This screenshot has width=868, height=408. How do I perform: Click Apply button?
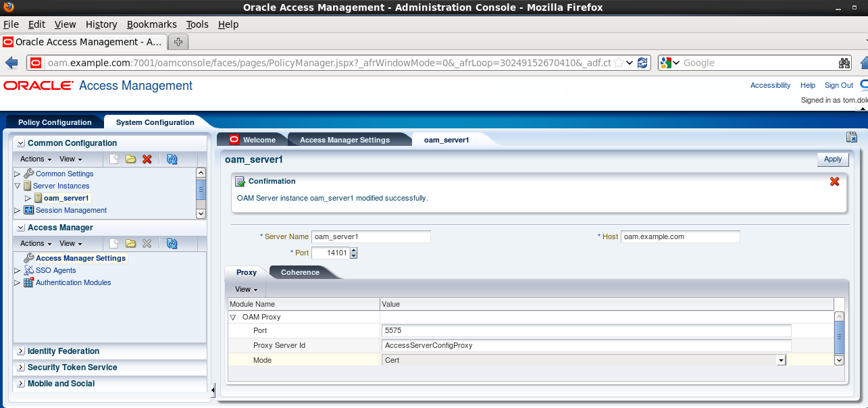tap(833, 159)
